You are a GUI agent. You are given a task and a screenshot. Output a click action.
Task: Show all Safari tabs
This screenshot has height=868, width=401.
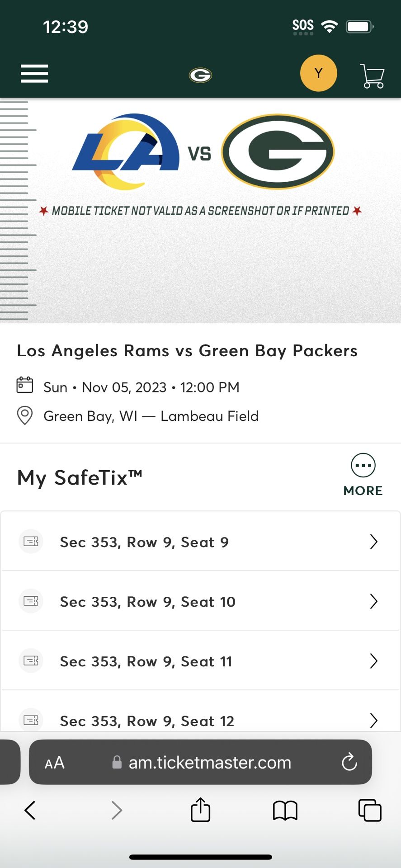[369, 810]
